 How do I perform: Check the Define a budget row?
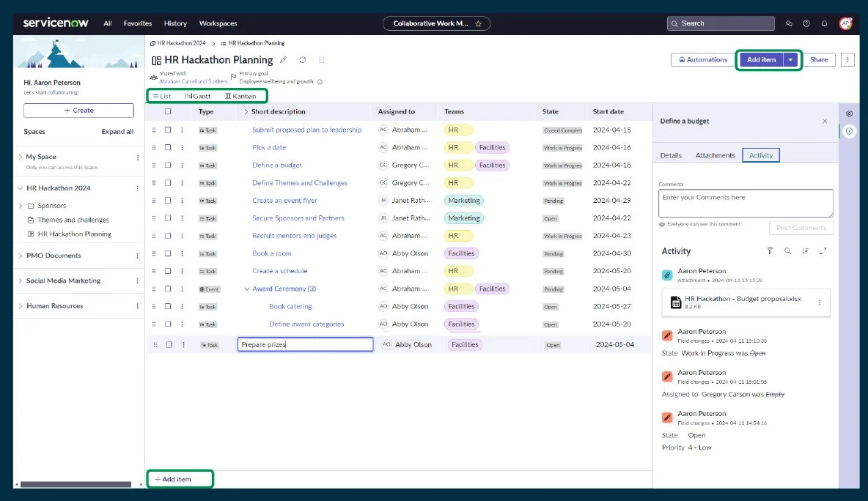point(168,166)
